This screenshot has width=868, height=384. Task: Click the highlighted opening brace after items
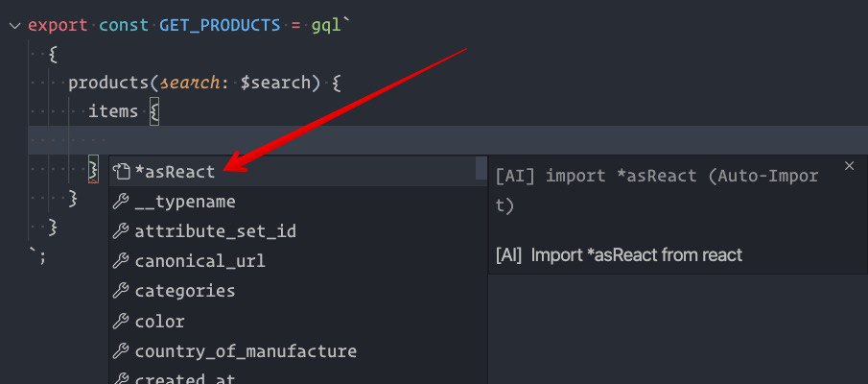pyautogui.click(x=154, y=112)
